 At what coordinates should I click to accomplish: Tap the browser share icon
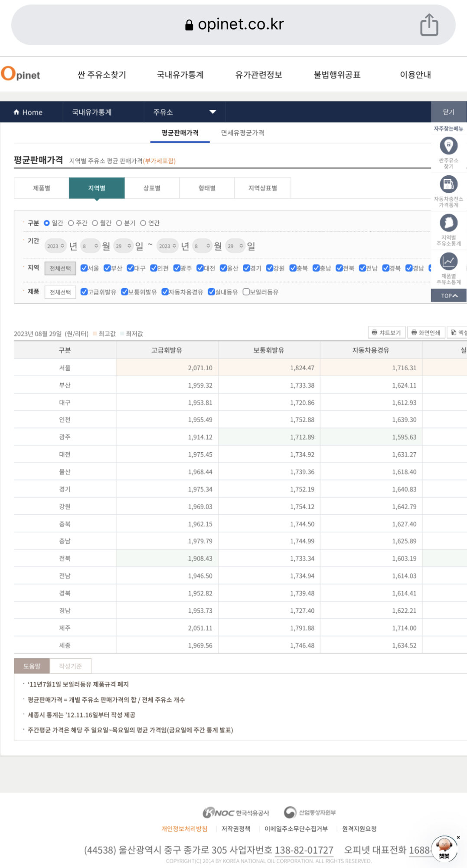coord(429,25)
